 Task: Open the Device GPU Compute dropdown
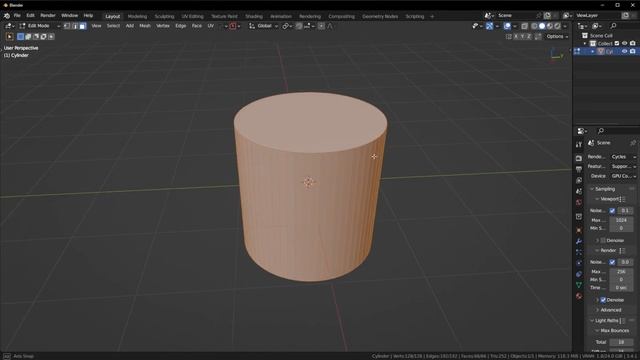click(x=623, y=176)
